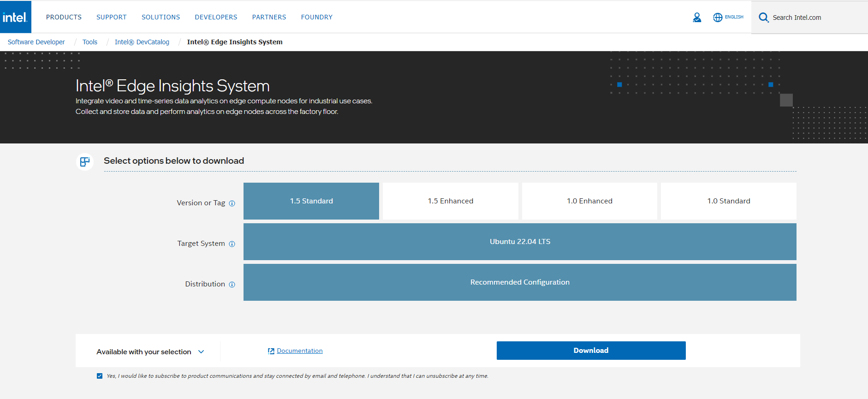868x399 pixels.
Task: Select Recommended Configuration distribution
Action: [x=520, y=282]
